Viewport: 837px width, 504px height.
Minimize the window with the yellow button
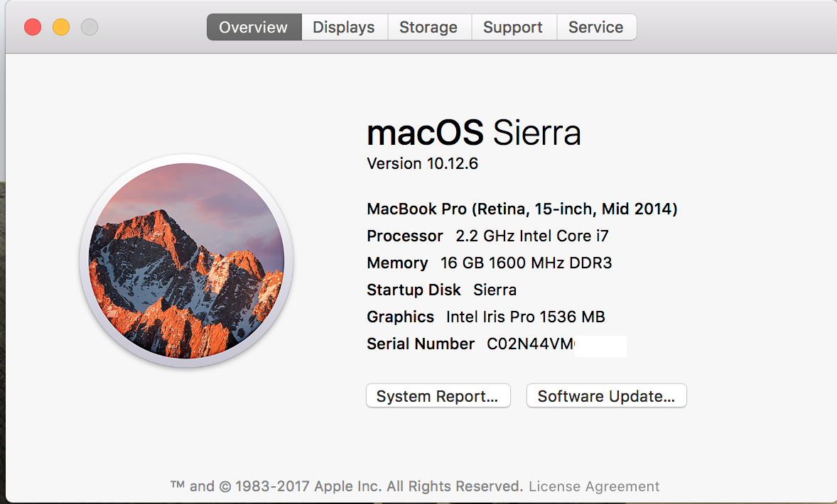point(61,28)
